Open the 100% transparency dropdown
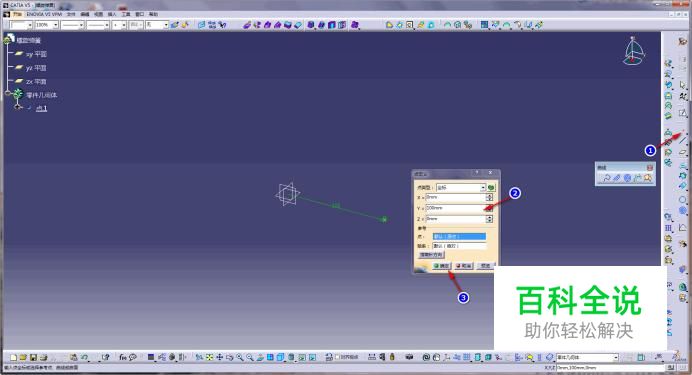Screen dimensions: 692x375 coord(46,25)
